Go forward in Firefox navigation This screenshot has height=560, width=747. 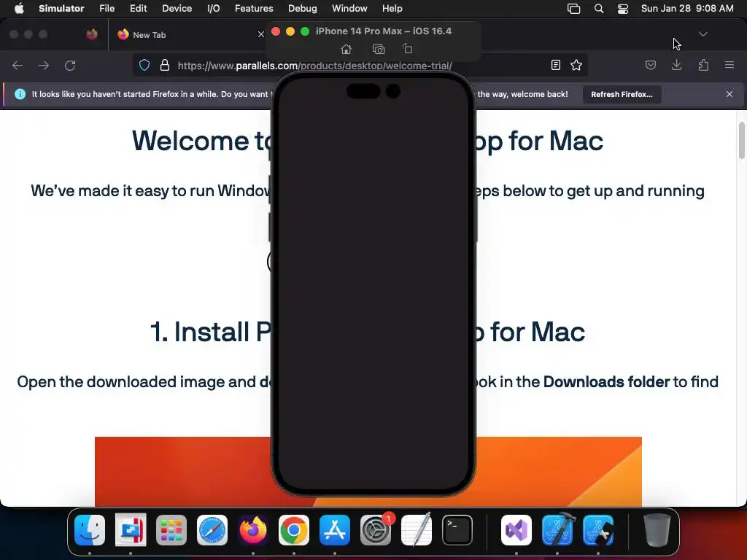tap(44, 65)
